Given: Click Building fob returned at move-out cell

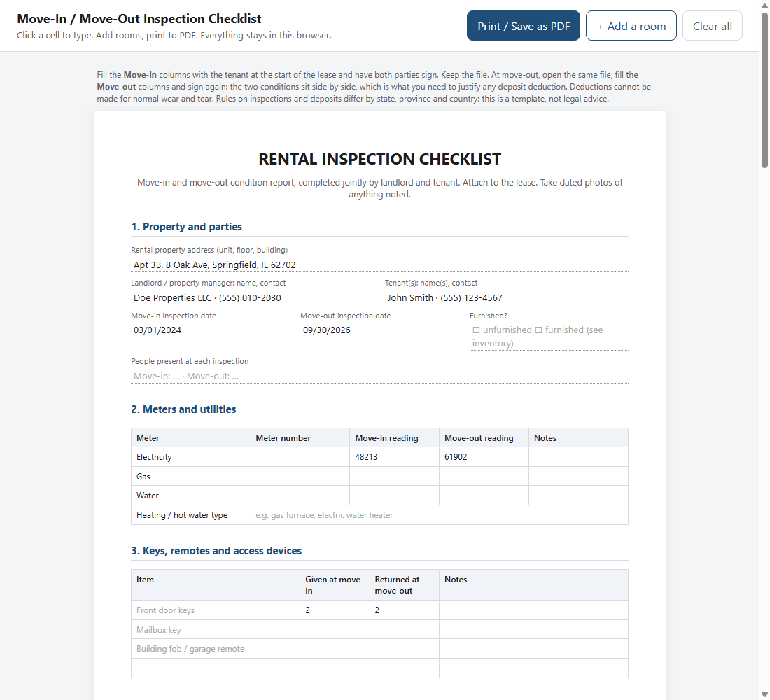Looking at the screenshot, I should point(404,648).
